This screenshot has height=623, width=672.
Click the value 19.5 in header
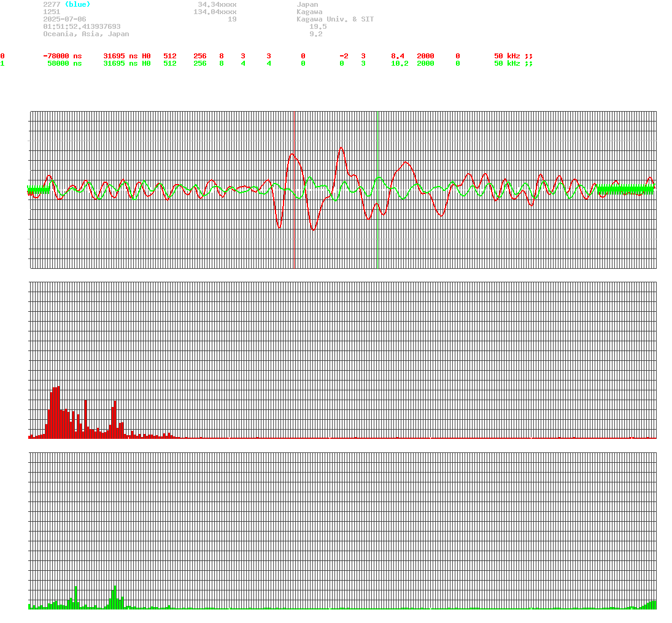tap(318, 26)
